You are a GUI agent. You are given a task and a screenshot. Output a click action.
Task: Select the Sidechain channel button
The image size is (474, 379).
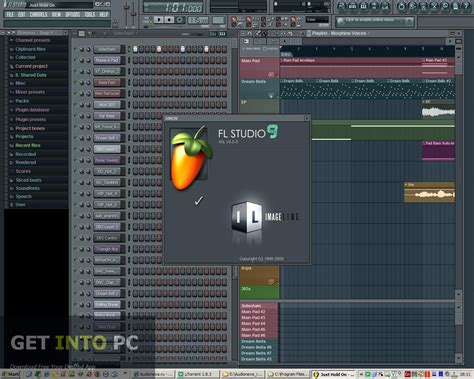107,49
